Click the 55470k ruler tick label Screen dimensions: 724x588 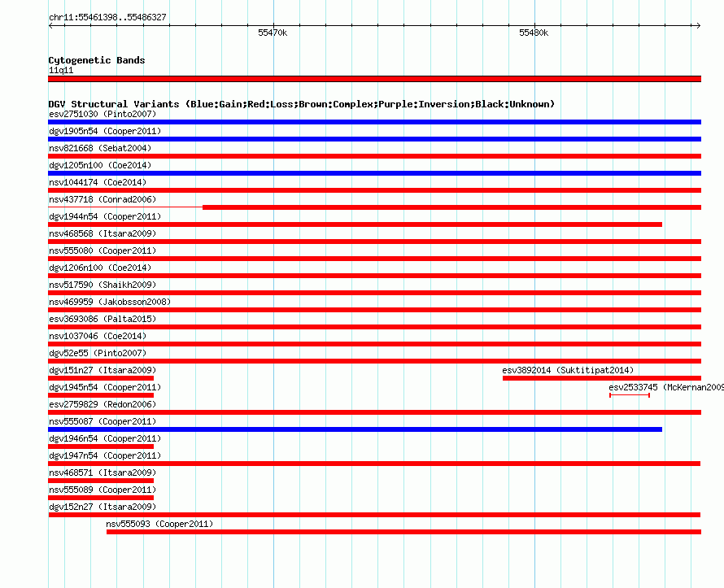pos(273,33)
